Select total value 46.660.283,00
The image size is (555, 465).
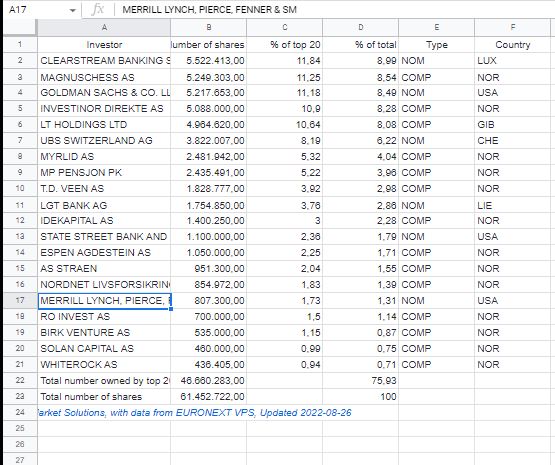[x=208, y=380]
